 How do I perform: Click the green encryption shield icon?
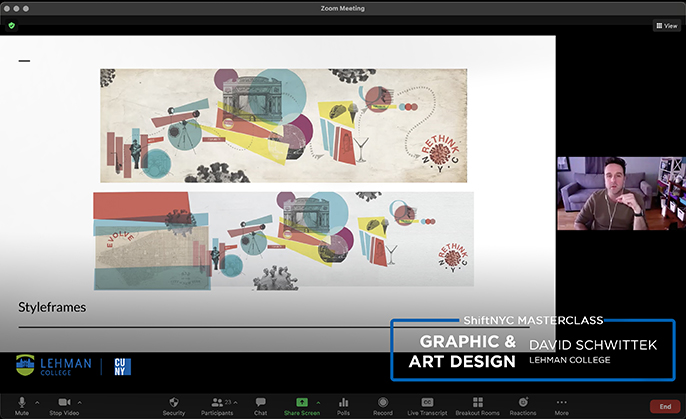12,26
